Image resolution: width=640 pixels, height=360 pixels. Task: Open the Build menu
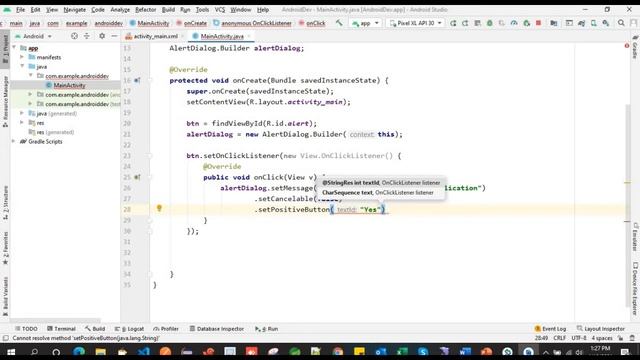pyautogui.click(x=168, y=9)
